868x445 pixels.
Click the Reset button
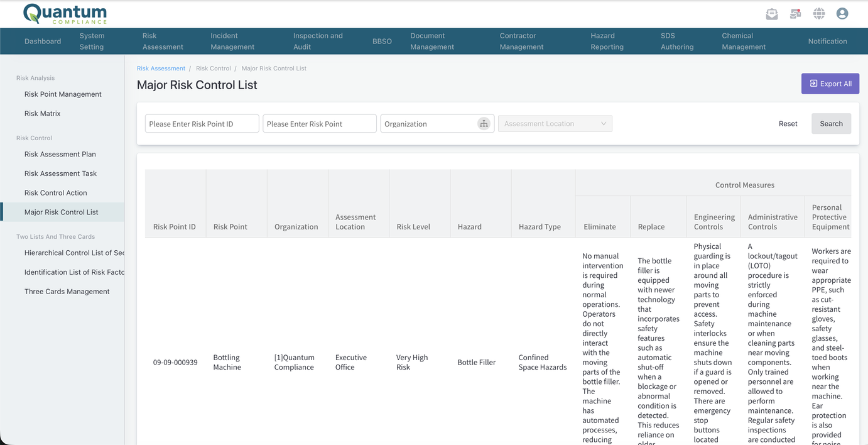(x=788, y=124)
